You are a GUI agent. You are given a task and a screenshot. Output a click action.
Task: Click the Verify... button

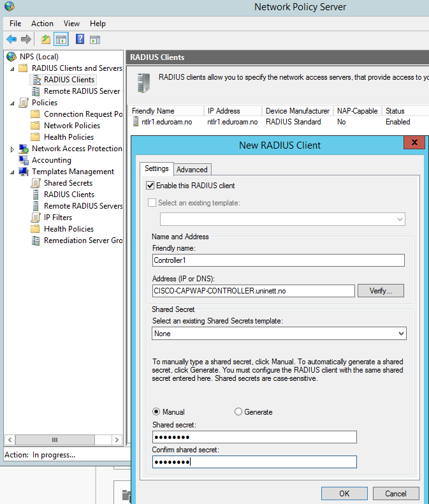381,290
